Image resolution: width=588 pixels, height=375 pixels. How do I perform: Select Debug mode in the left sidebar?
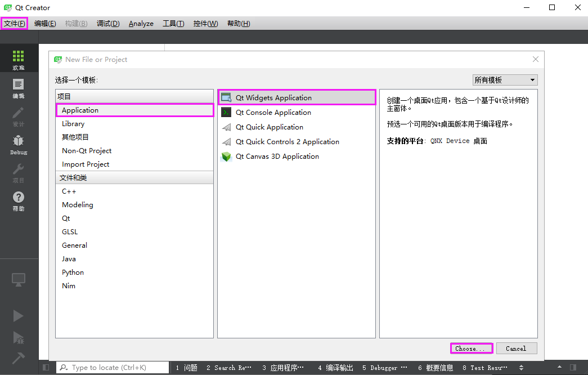(19, 142)
